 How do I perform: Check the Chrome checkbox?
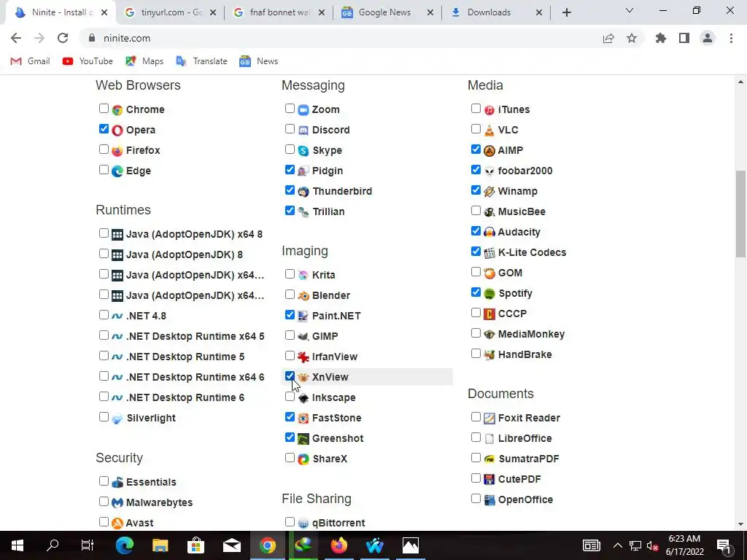click(104, 109)
